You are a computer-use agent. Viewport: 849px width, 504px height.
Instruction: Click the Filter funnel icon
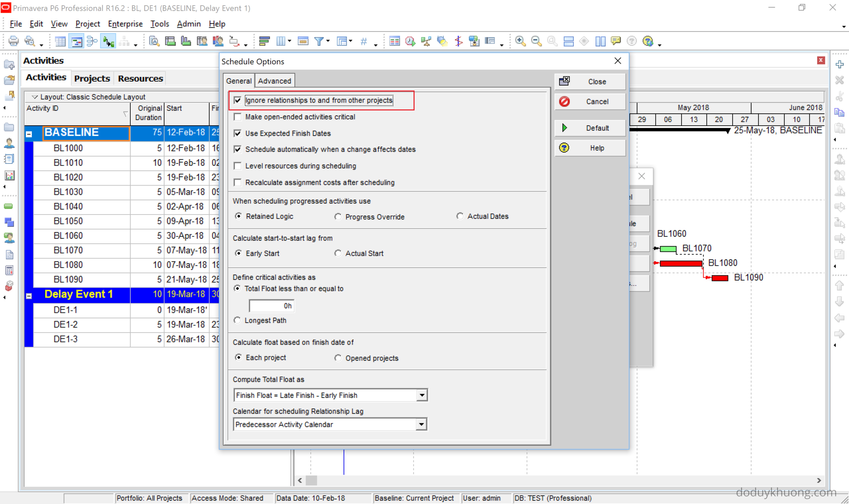(x=319, y=41)
